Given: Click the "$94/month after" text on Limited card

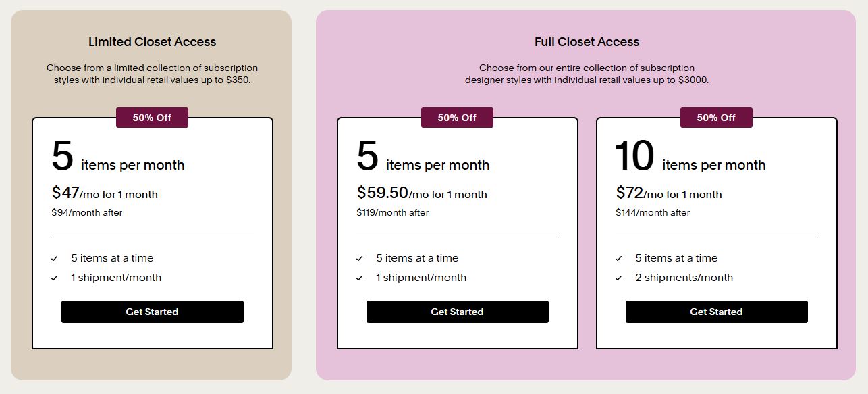Looking at the screenshot, I should 87,212.
